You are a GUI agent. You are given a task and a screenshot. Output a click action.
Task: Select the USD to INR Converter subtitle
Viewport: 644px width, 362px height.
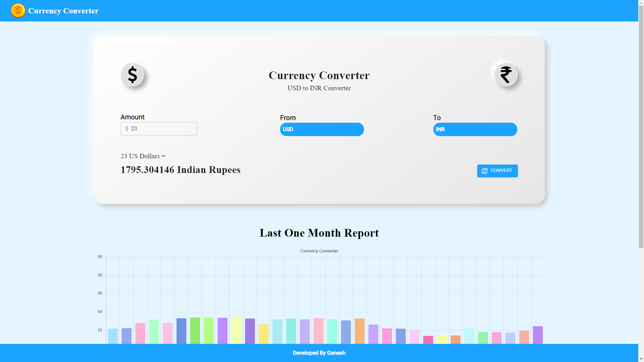[319, 88]
